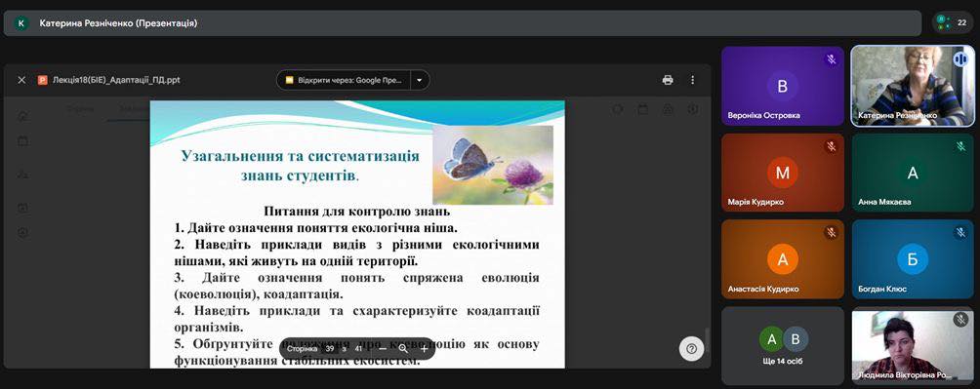Click the Катерина Резніченко (Презентація) title

pyautogui.click(x=118, y=23)
